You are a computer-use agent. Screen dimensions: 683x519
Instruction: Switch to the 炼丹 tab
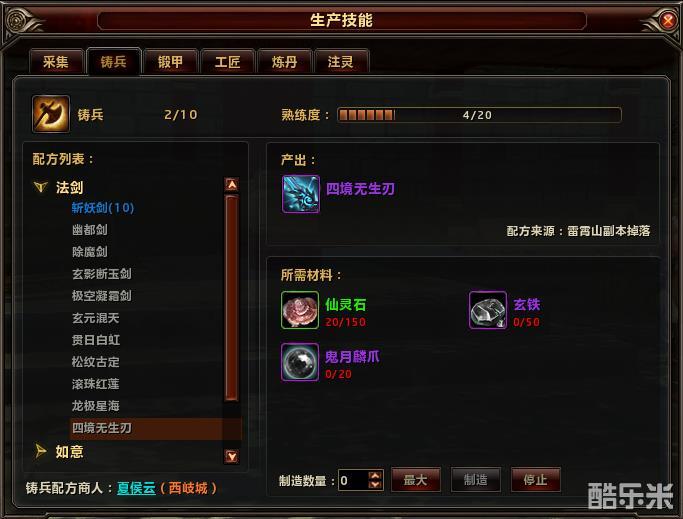point(284,62)
